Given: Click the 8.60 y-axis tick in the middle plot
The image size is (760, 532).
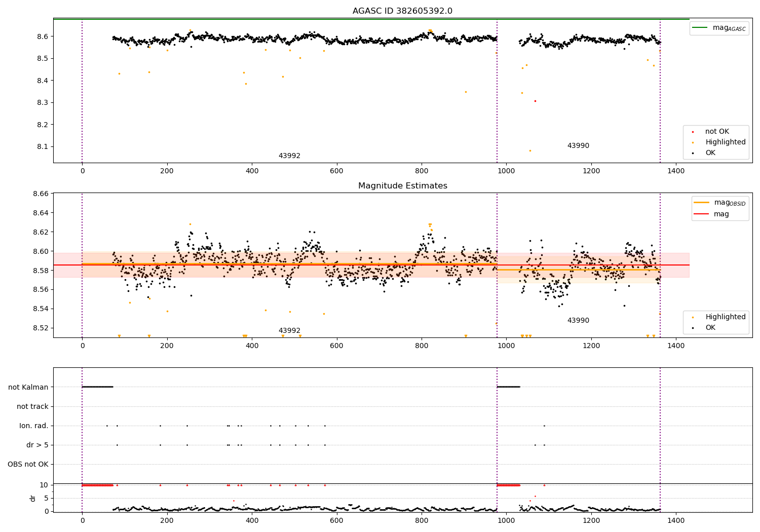Looking at the screenshot, I should (x=41, y=251).
